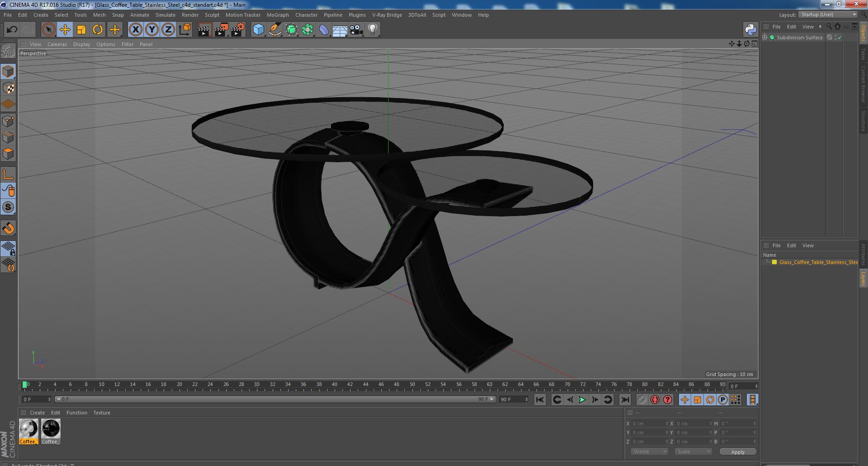Open the Layout dropdown Startup (User)
Screen dimensions: 868x466
(x=828, y=15)
